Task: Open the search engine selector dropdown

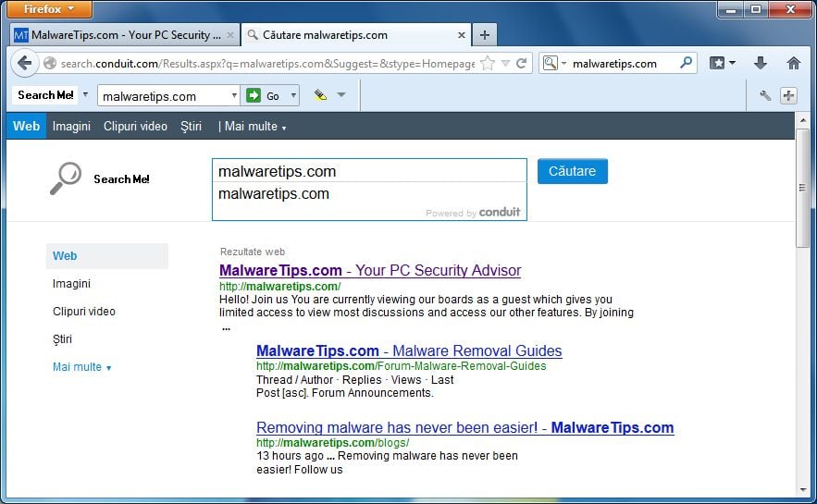Action: tap(563, 63)
